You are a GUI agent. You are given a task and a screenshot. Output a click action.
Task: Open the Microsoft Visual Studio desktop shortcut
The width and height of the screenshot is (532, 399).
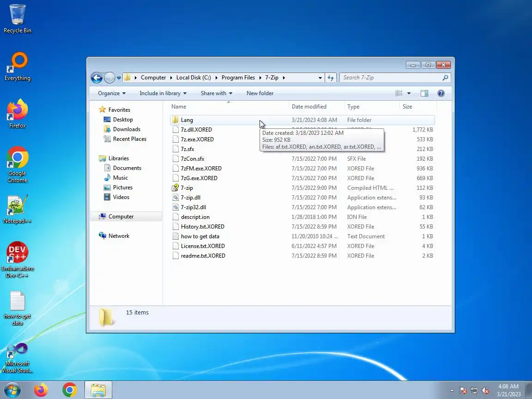(17, 358)
